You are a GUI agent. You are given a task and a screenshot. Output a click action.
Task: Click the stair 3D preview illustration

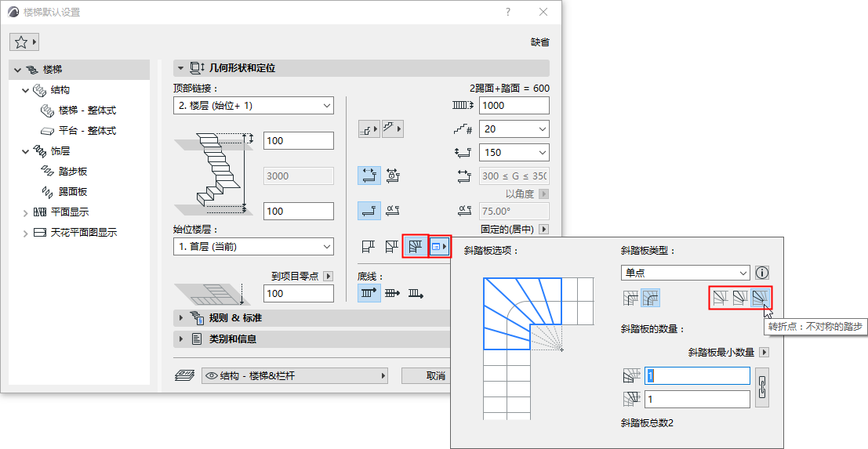point(216,173)
